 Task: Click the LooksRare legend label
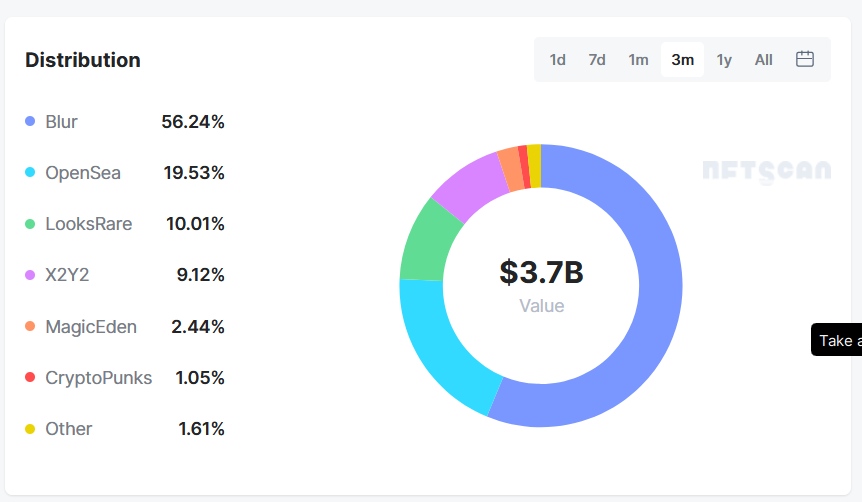coord(89,224)
